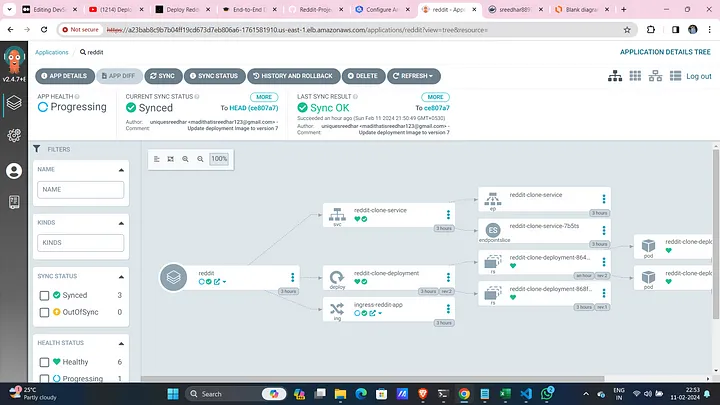The height and width of the screenshot is (405, 720).
Task: Open menu for reddit application node
Action: (292, 277)
